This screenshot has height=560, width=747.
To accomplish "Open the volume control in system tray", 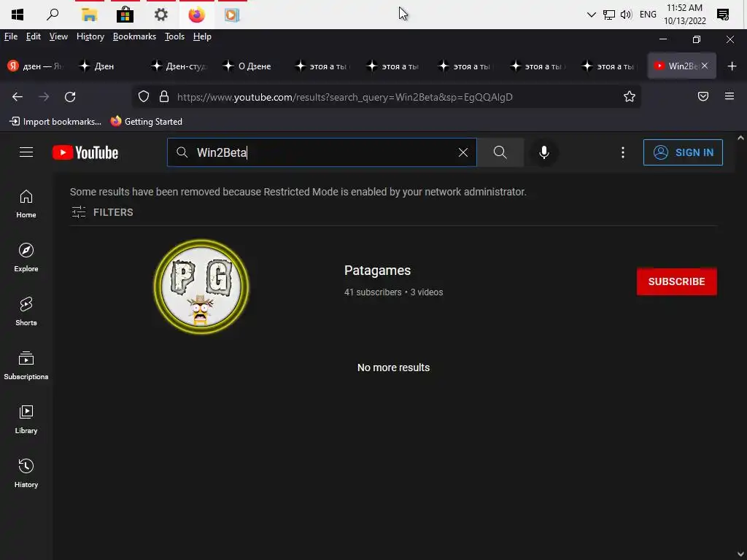I will 625,15.
